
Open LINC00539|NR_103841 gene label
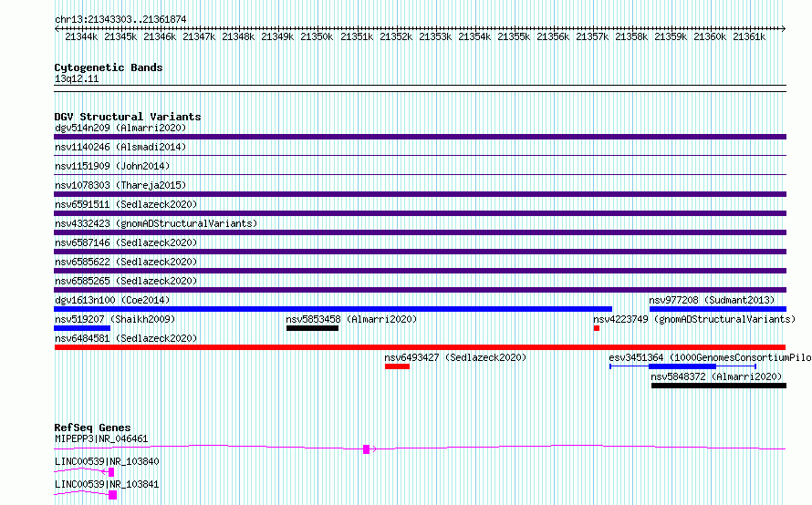[107, 484]
